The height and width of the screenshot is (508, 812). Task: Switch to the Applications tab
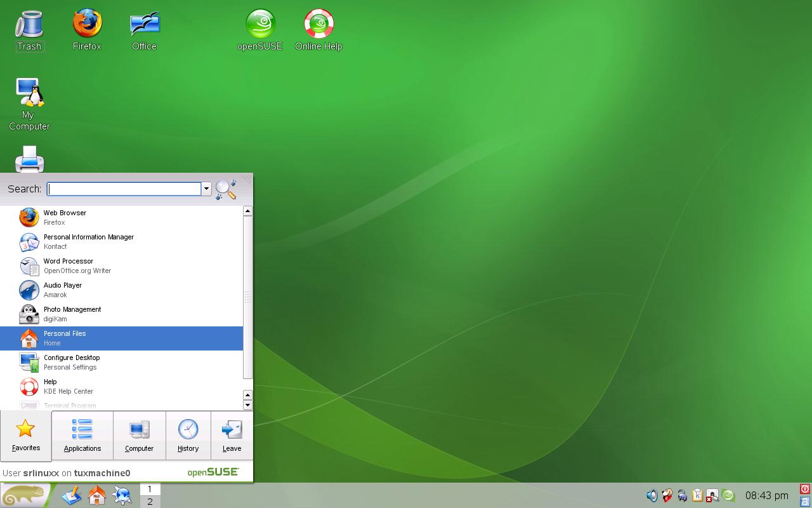pyautogui.click(x=82, y=435)
